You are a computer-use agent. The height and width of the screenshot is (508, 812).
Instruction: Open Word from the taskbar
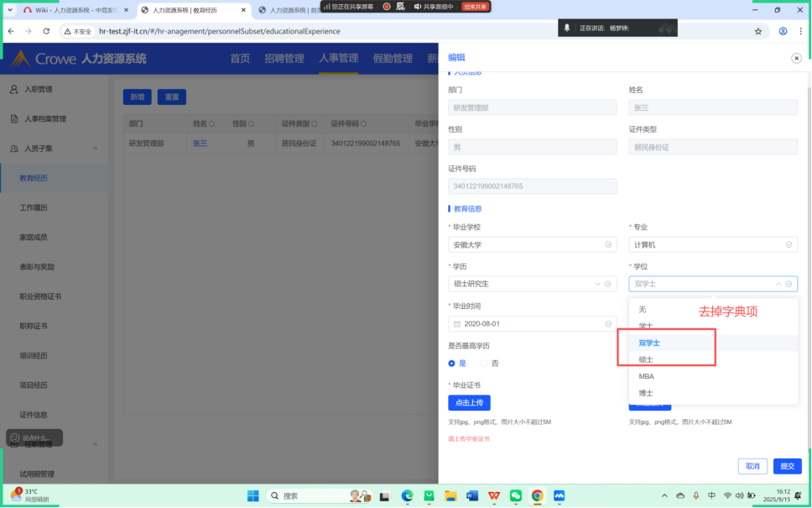click(472, 495)
